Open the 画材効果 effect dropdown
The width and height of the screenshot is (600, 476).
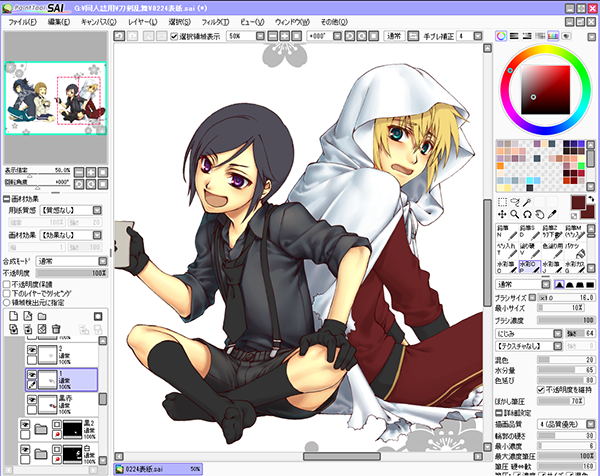(x=97, y=235)
